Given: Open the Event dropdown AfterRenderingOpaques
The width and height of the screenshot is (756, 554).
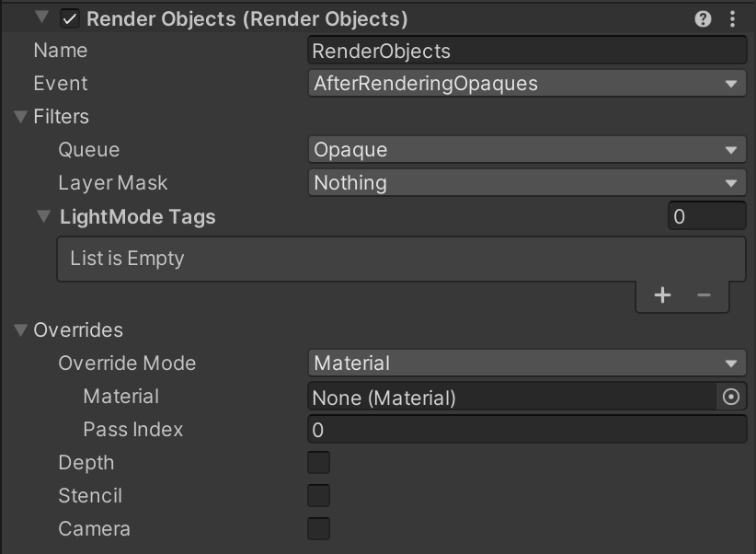Looking at the screenshot, I should pos(527,84).
